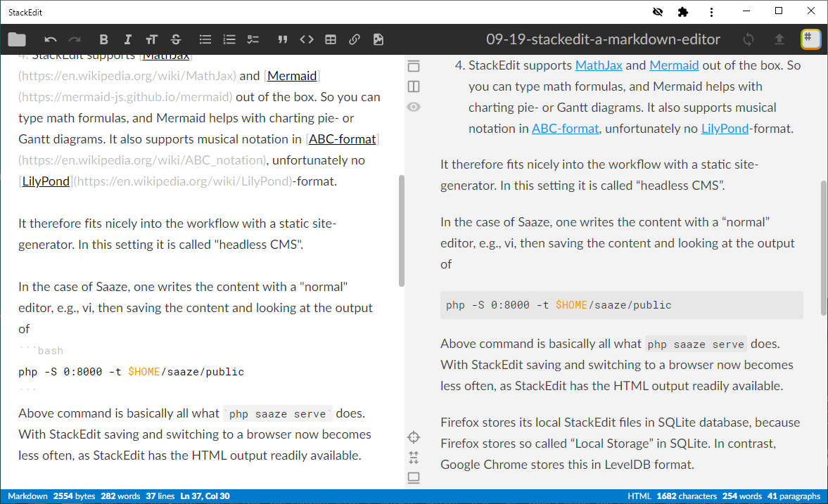The image size is (828, 504).
Task: Apply italic formatting
Action: coord(127,39)
